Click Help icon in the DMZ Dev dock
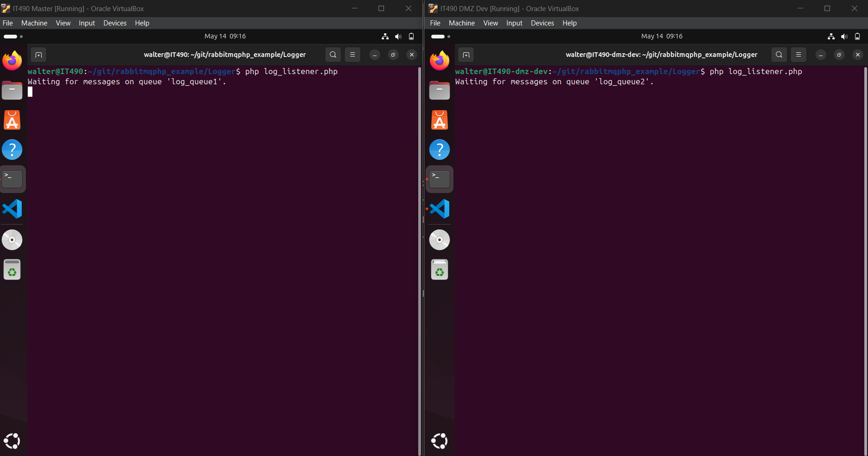Image resolution: width=868 pixels, height=456 pixels. pyautogui.click(x=440, y=150)
